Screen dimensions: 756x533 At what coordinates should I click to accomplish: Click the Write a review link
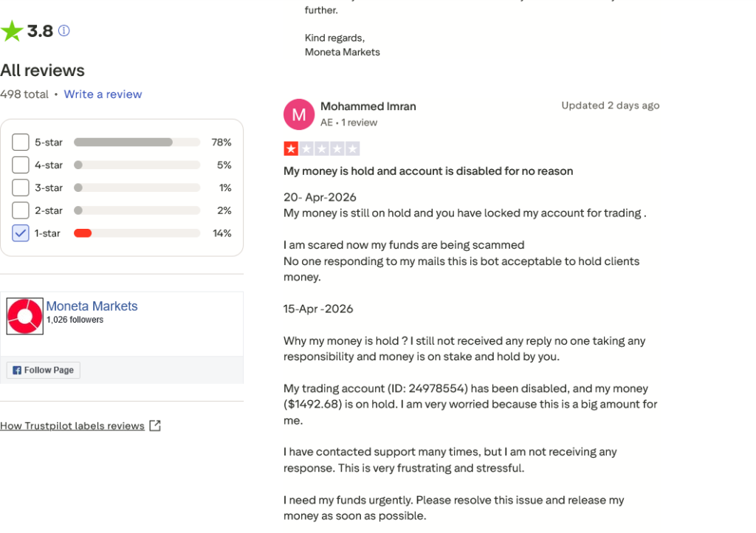click(103, 94)
